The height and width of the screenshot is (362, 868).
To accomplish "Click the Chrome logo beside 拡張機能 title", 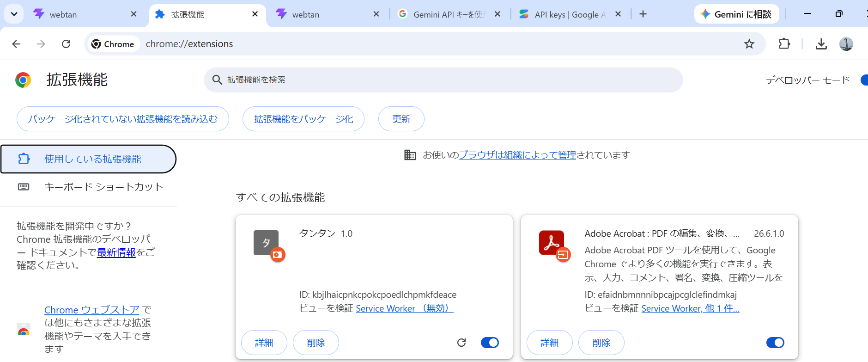I will click(23, 80).
